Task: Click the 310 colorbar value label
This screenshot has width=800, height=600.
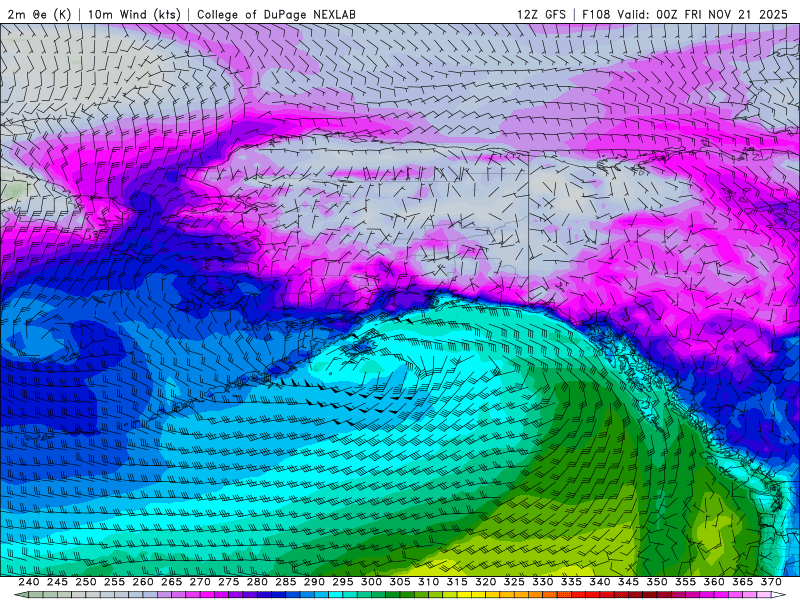Action: pyautogui.click(x=429, y=582)
